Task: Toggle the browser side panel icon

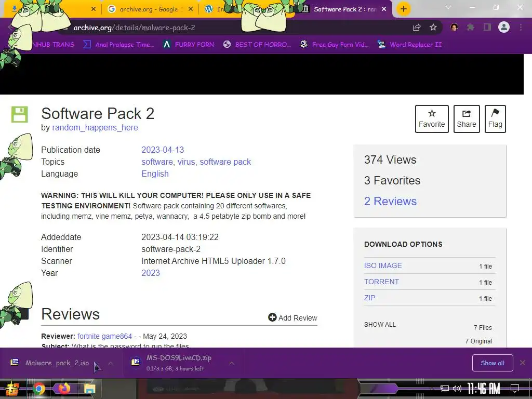Action: 487,27
